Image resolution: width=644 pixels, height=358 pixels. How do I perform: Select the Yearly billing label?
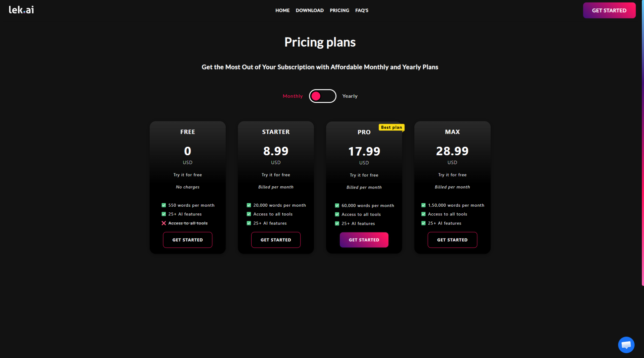pyautogui.click(x=350, y=96)
